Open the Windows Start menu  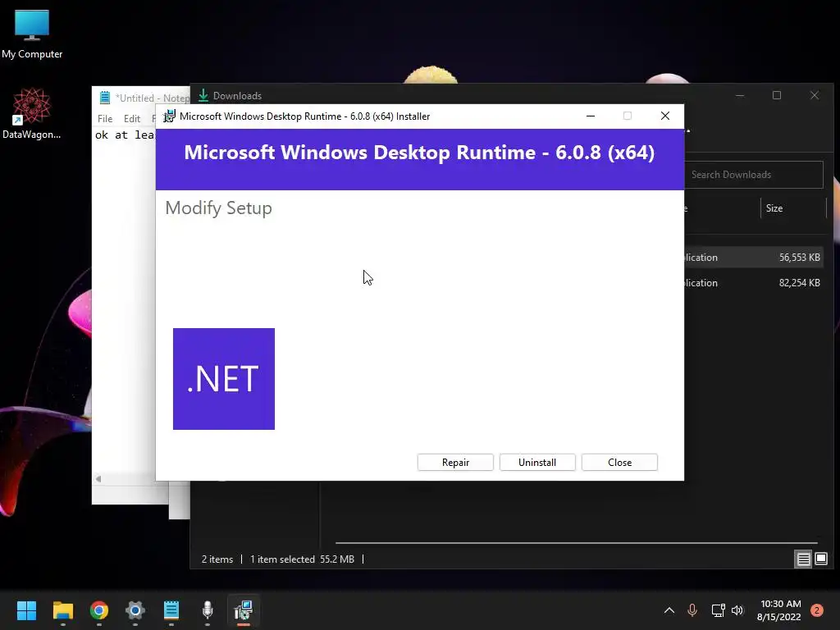pos(26,610)
